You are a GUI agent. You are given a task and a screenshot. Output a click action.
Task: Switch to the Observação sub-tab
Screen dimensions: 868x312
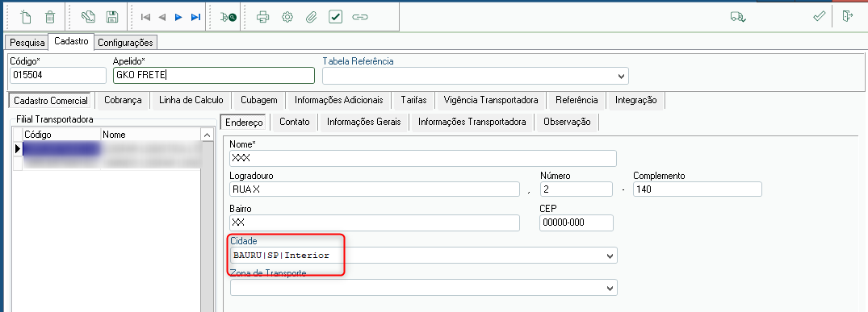coord(567,122)
